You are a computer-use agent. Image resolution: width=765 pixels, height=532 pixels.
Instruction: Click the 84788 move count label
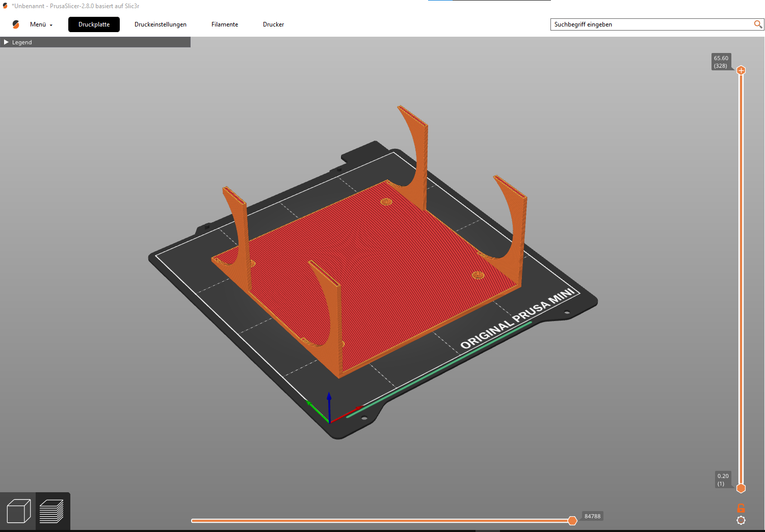(x=592, y=516)
